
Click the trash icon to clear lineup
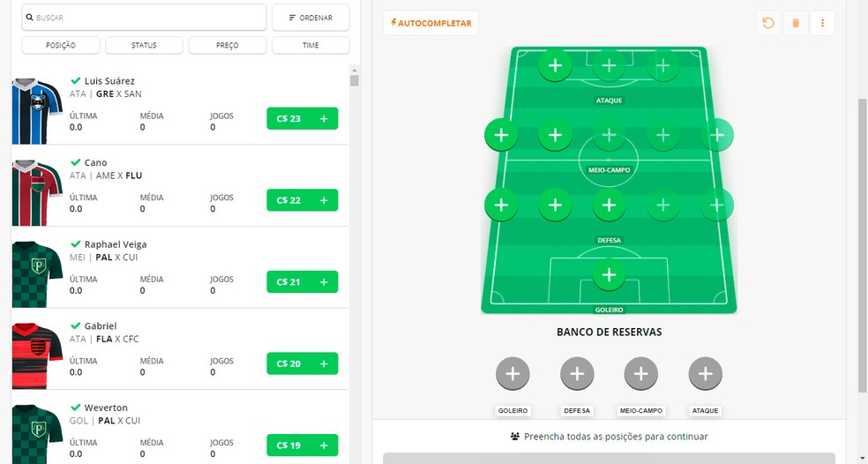coord(796,23)
